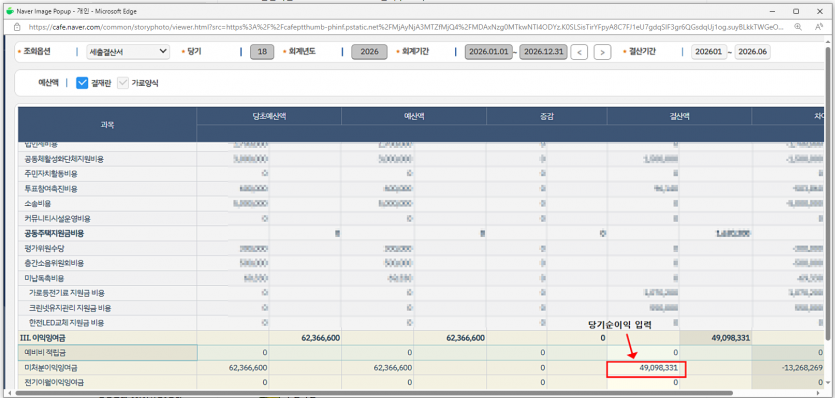
Task: Select the 전기이월이익잉여금 row label
Action: click(x=54, y=383)
